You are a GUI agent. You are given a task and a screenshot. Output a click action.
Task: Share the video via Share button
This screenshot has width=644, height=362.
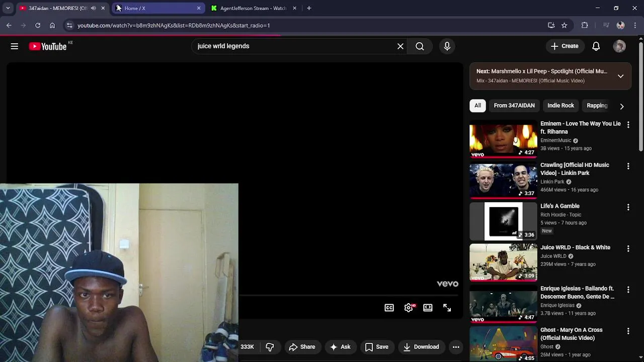tap(302, 347)
